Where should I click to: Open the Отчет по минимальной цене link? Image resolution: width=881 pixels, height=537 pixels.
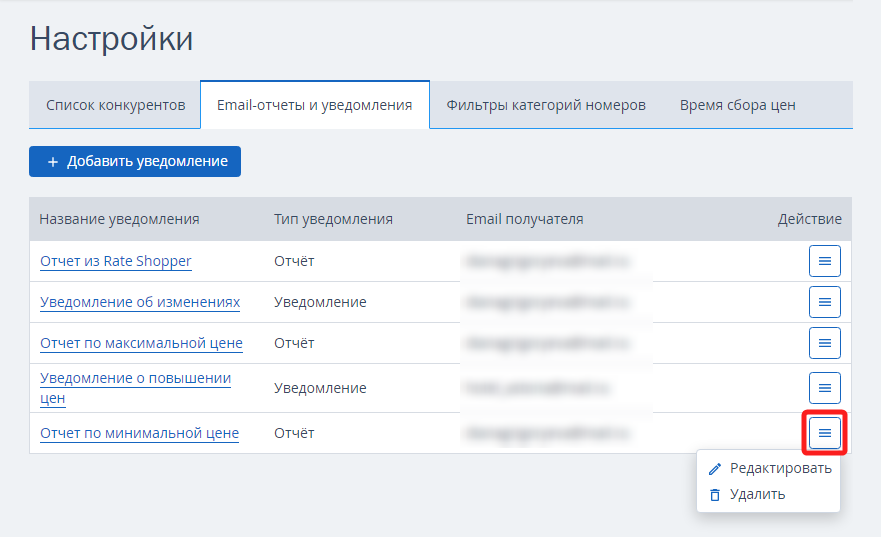(139, 433)
